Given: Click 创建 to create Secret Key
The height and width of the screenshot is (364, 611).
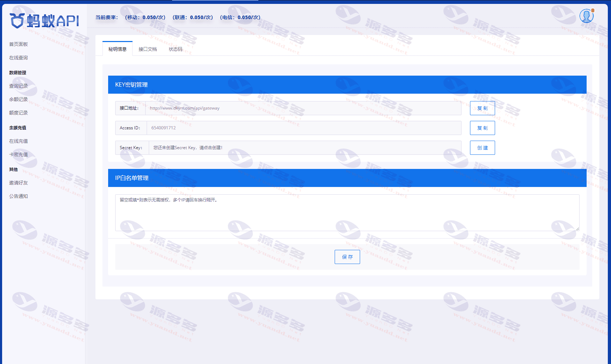Looking at the screenshot, I should (482, 148).
